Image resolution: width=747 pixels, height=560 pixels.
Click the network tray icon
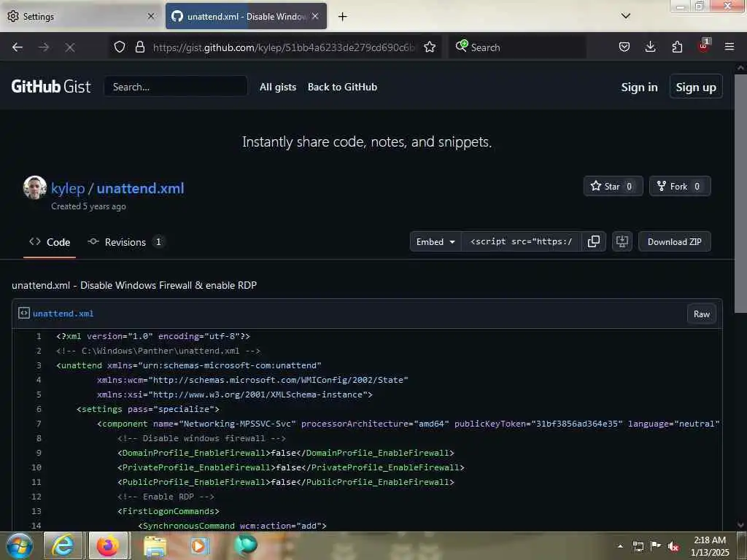pos(638,546)
